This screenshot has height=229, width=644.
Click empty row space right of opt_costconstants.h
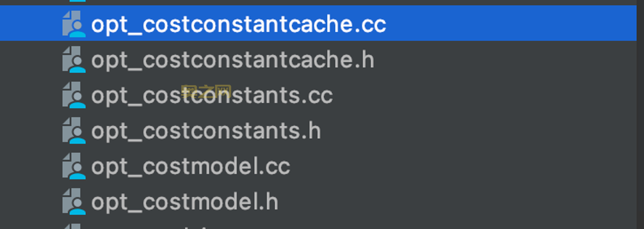click(x=459, y=131)
